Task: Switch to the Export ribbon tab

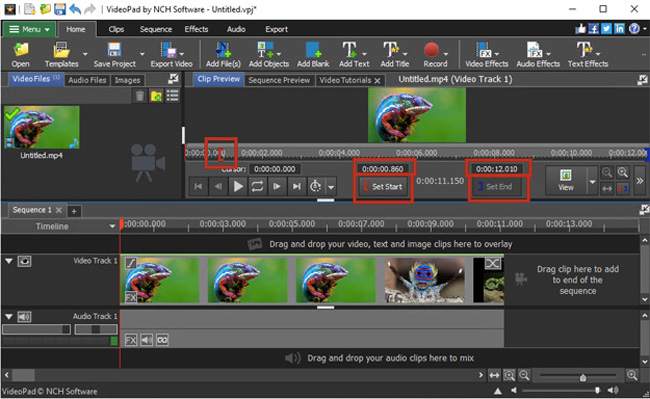Action: 276,29
